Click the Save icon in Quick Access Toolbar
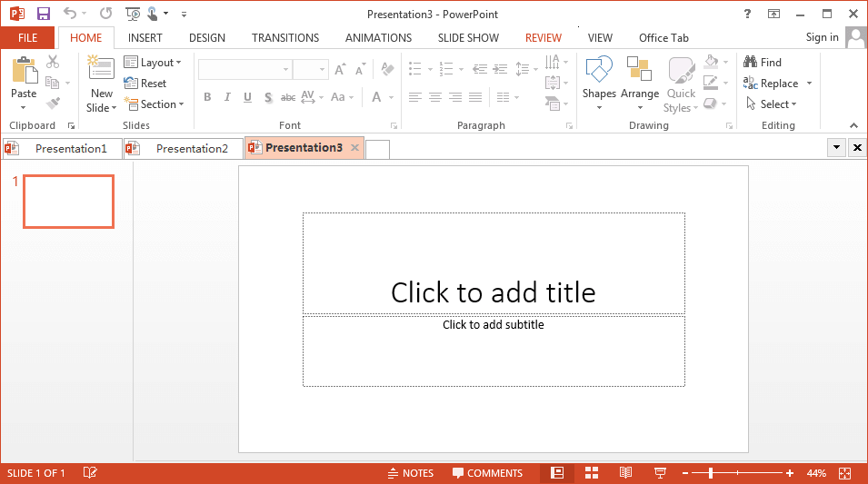The height and width of the screenshot is (484, 868). [x=44, y=14]
